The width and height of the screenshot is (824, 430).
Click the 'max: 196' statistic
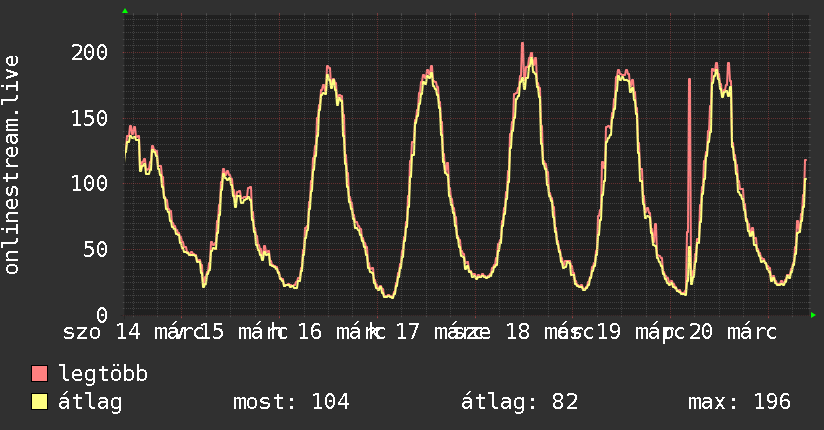(x=739, y=402)
